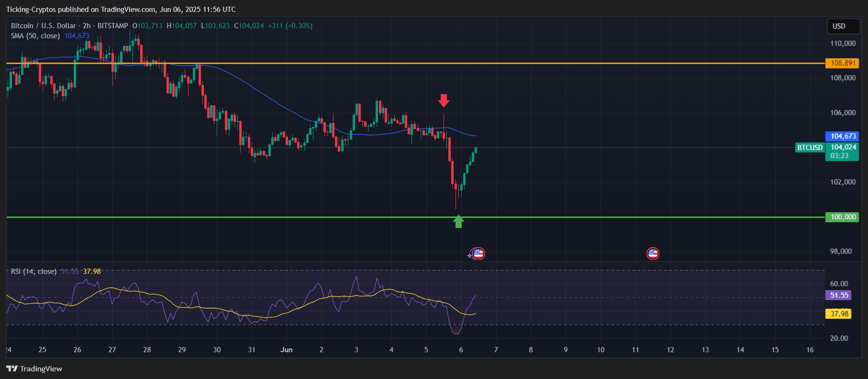The width and height of the screenshot is (868, 379).
Task: Click the yellow 37.98 RSI average tag
Action: (839, 314)
